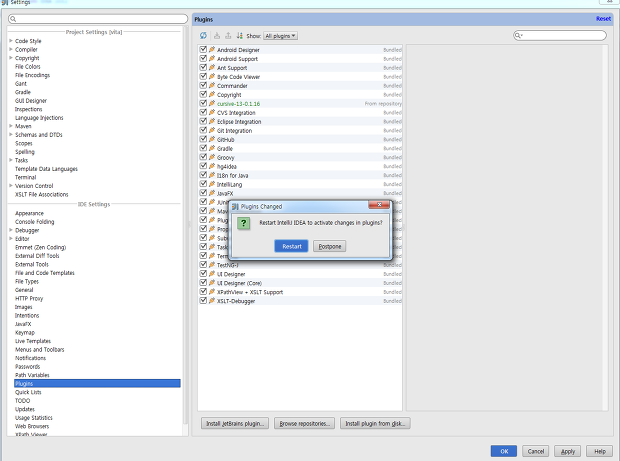Viewport: 620px width, 461px height.
Task: Click the Help button
Action: click(x=599, y=451)
